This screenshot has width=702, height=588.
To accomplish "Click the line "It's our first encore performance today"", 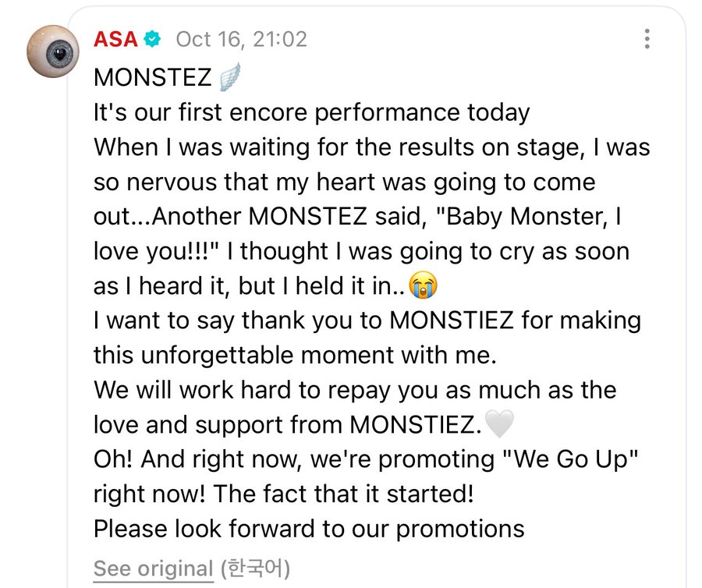I will tap(311, 112).
